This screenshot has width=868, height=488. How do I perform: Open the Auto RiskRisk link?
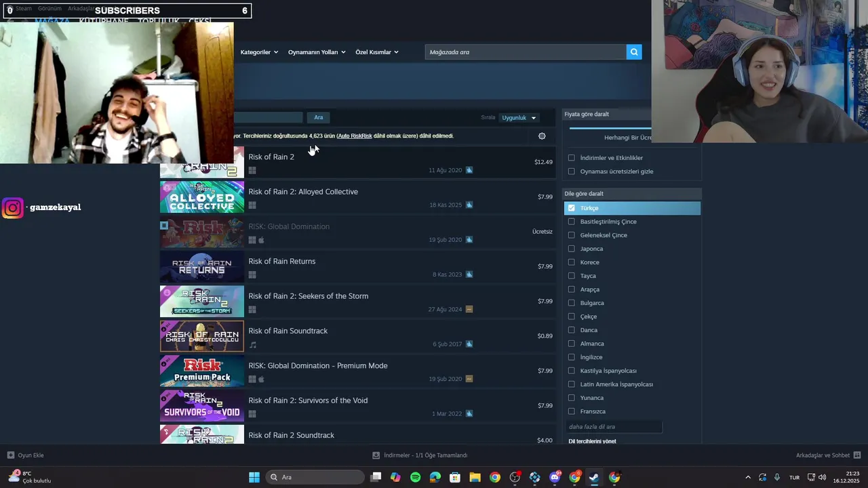point(355,136)
